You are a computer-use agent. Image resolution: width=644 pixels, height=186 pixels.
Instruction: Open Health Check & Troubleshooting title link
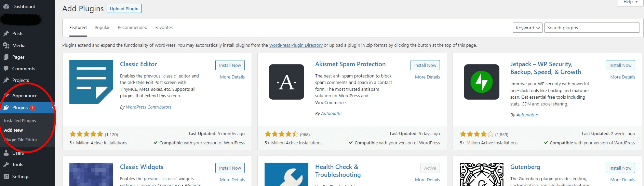[338, 171]
